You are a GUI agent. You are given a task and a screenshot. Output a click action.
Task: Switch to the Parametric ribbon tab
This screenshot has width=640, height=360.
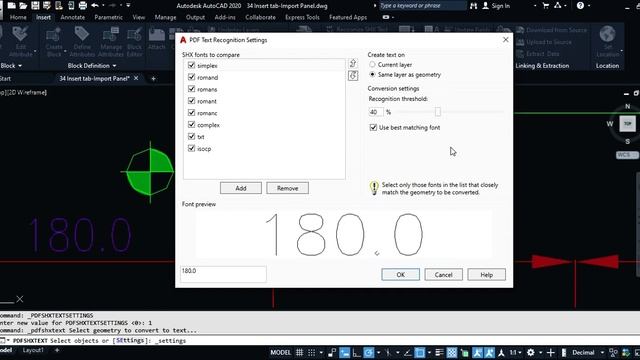pyautogui.click(x=109, y=17)
